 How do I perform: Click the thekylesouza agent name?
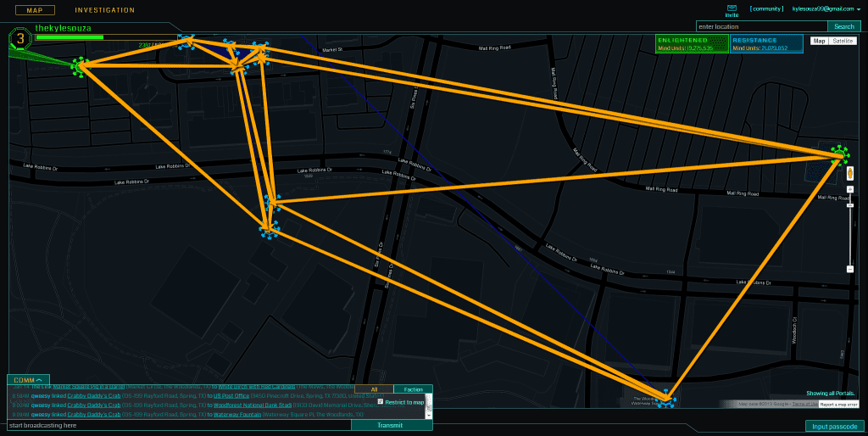(x=63, y=28)
